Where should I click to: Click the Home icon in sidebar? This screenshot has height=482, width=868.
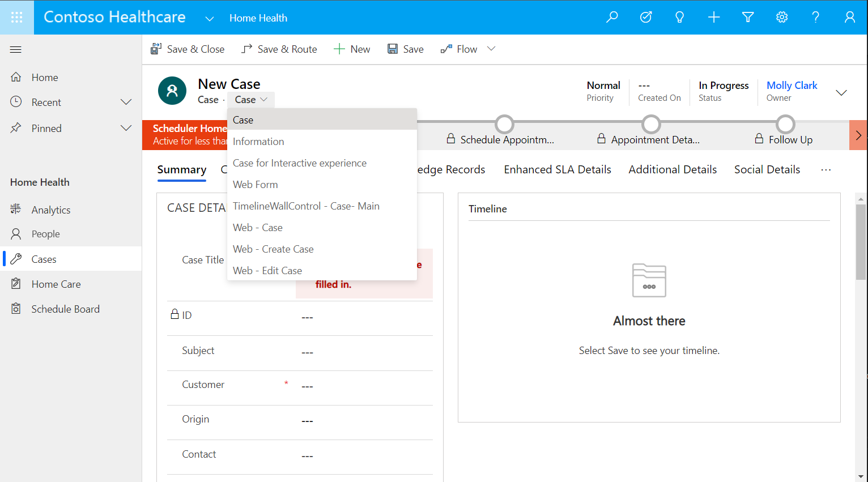tap(16, 77)
